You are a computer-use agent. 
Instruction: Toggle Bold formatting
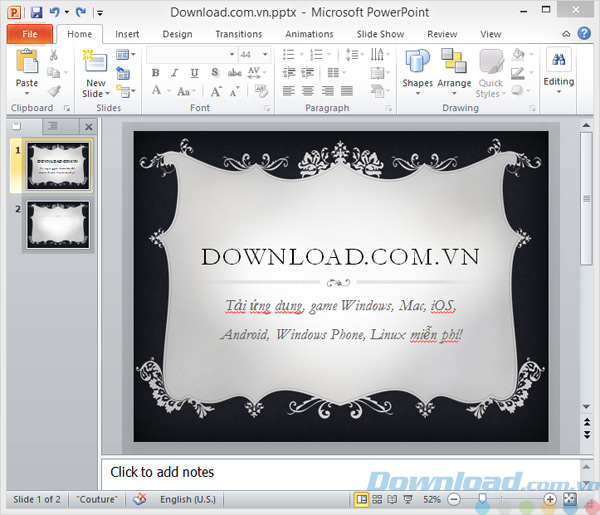point(155,73)
